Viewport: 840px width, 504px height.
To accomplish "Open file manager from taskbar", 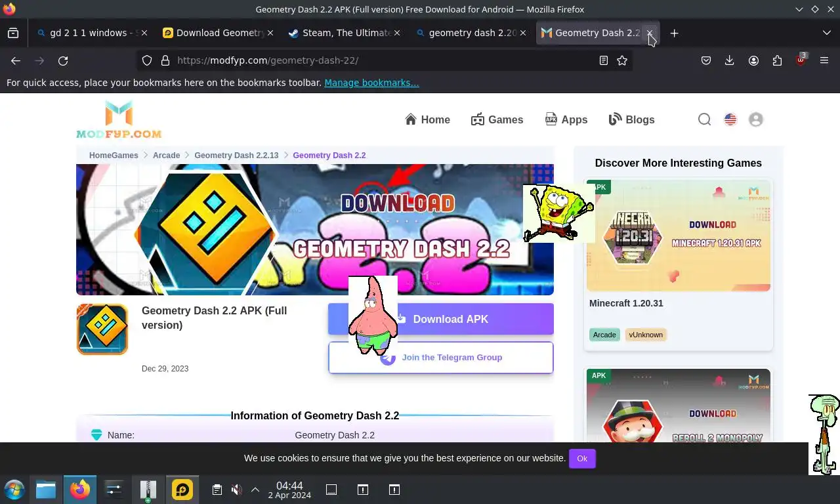I will click(46, 490).
